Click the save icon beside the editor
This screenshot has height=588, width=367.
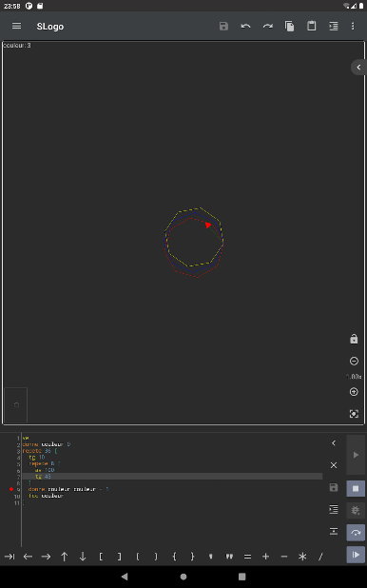[334, 487]
